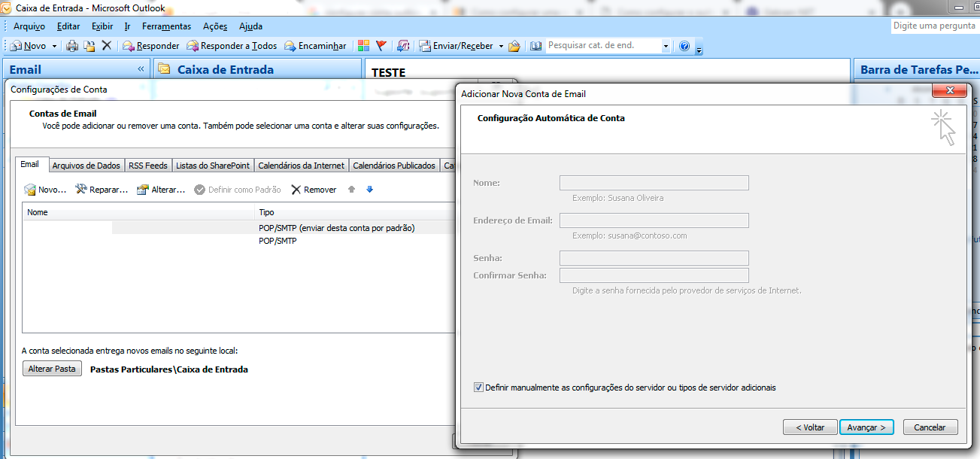
Task: Open the Editar menu
Action: coord(68,26)
